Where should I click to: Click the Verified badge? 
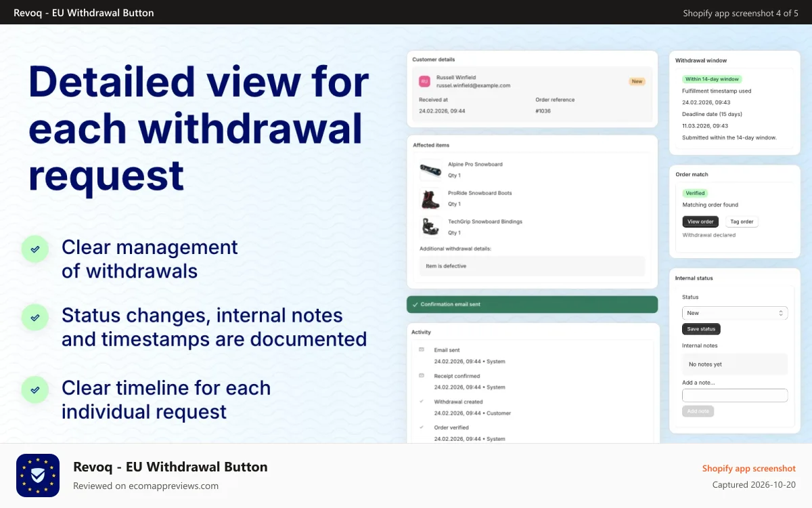pyautogui.click(x=695, y=193)
